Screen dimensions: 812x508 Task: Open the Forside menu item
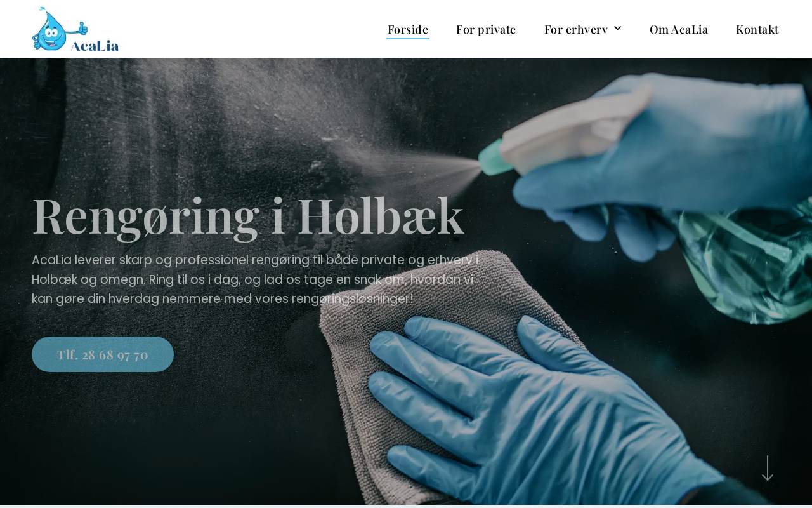point(408,29)
